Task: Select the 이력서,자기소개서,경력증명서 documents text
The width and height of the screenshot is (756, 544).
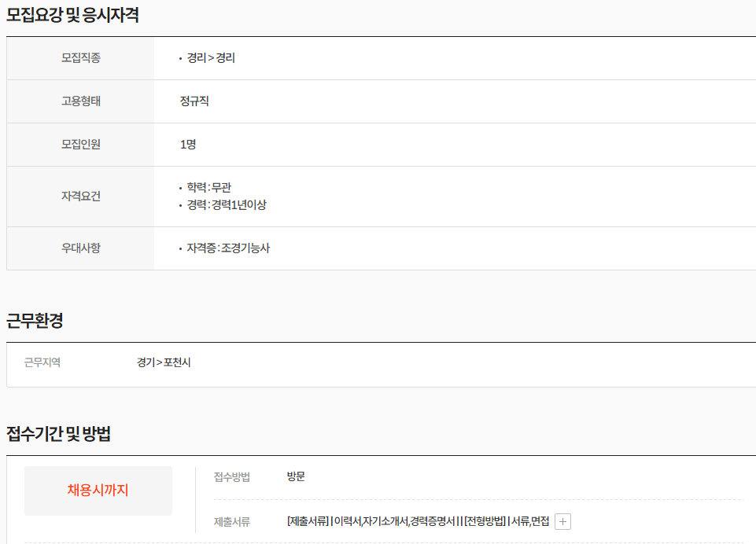Action: coord(394,521)
